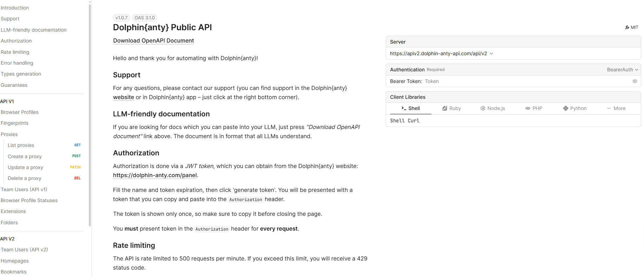Expand Fingerprints in the sidebar
Screen dimensions: 644x277
15,123
